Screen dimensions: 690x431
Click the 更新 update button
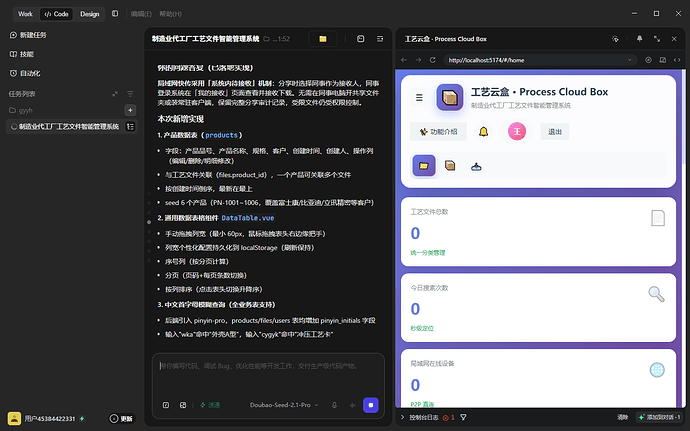[x=121, y=419]
